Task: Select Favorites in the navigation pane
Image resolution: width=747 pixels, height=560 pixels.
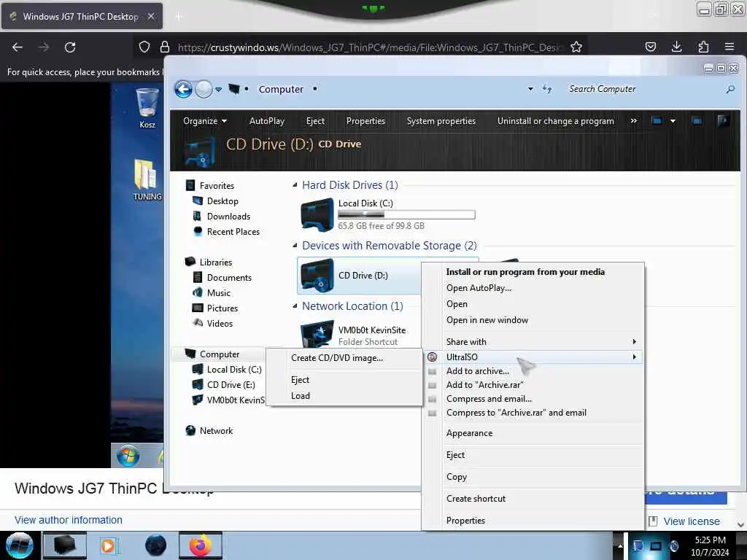Action: (x=217, y=186)
